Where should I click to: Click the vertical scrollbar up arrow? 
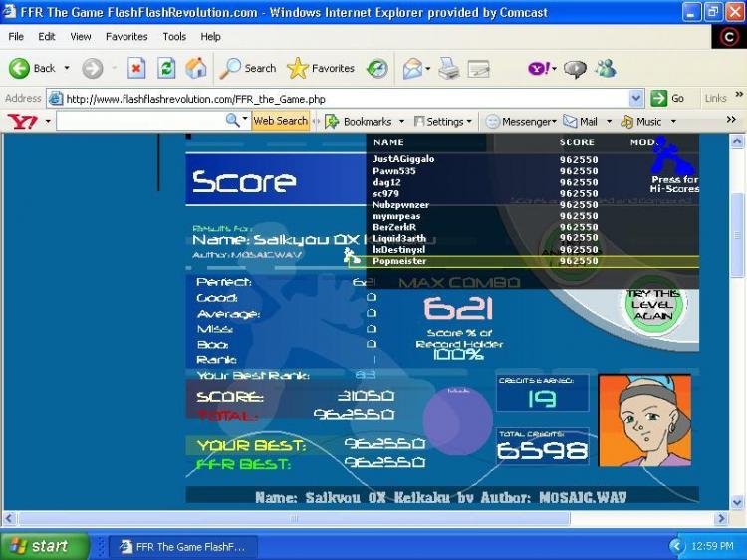(x=737, y=141)
